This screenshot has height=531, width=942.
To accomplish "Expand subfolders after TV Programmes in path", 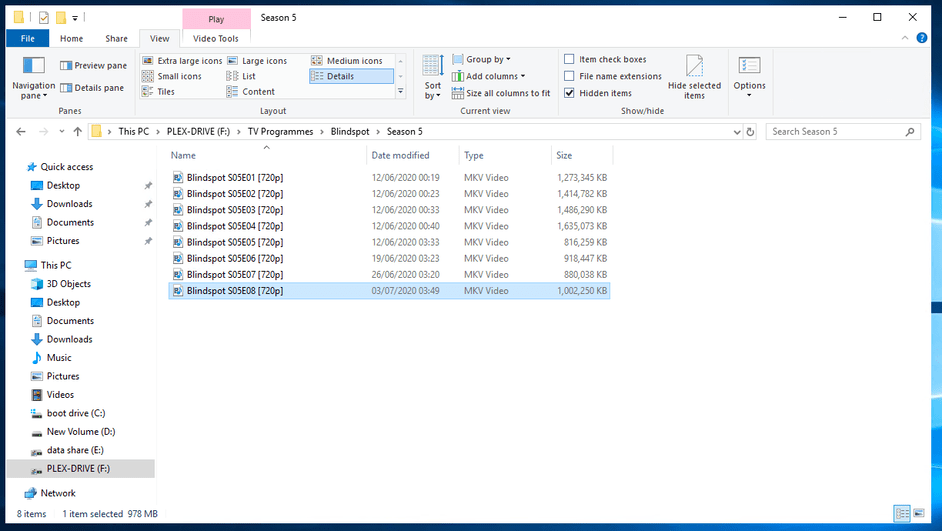I will (x=322, y=132).
